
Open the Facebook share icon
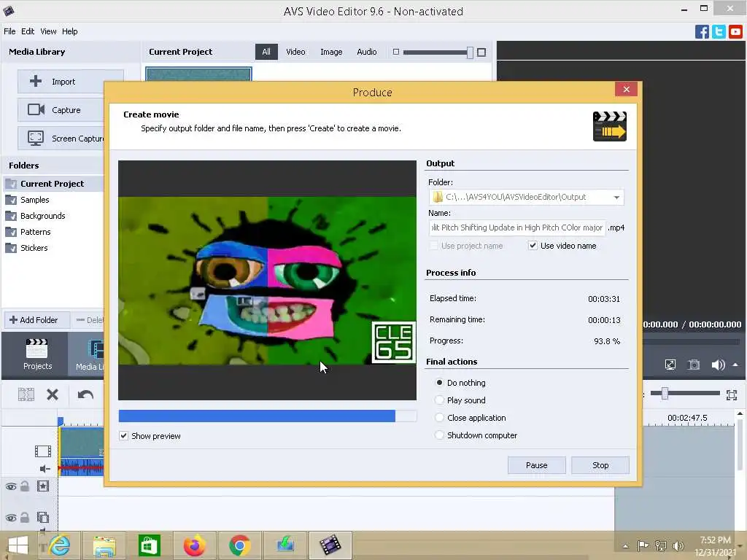[x=702, y=32]
